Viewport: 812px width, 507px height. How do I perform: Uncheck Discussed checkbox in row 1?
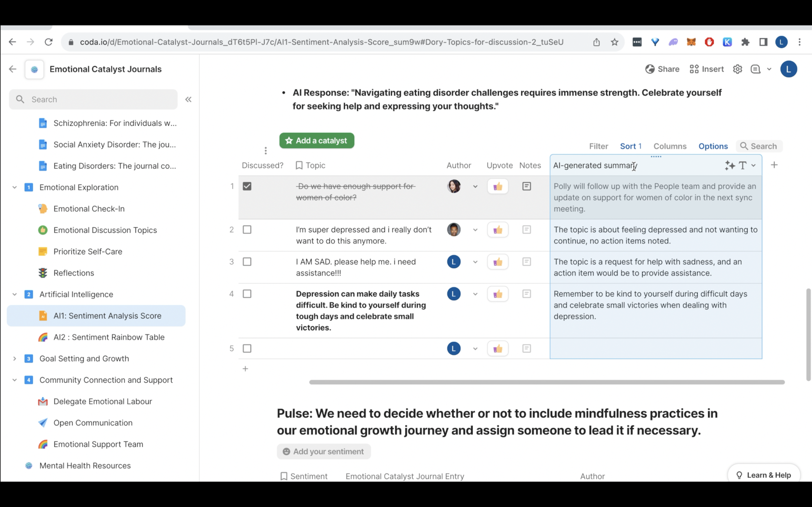[247, 186]
